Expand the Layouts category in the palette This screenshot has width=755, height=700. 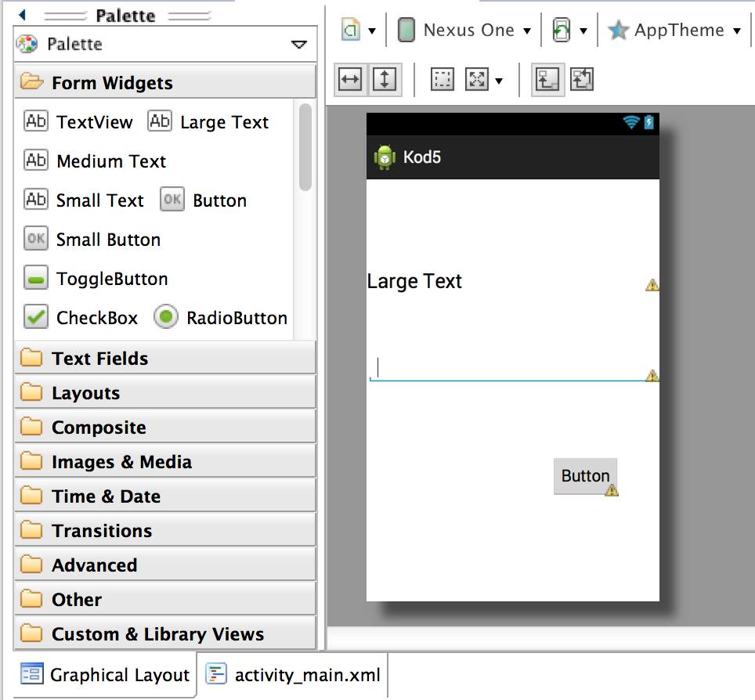(86, 392)
